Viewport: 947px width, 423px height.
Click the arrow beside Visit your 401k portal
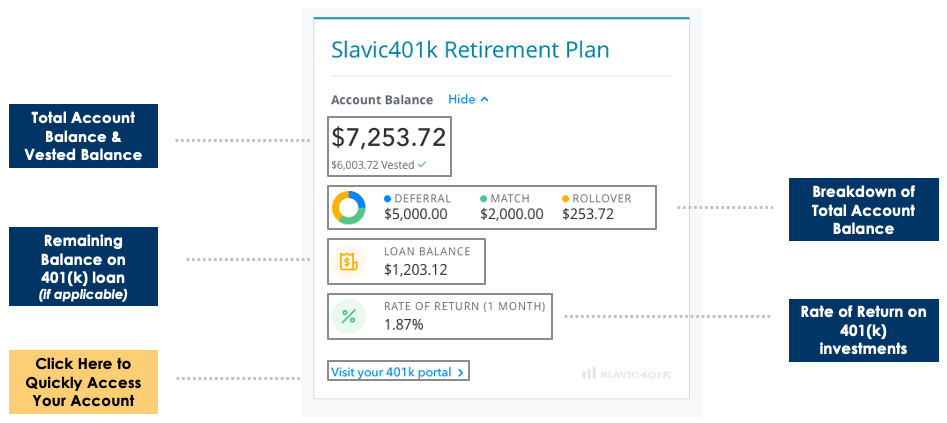460,372
